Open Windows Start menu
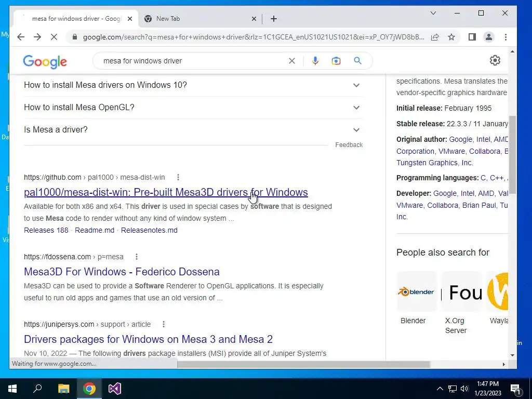The height and width of the screenshot is (399, 532). coord(12,389)
